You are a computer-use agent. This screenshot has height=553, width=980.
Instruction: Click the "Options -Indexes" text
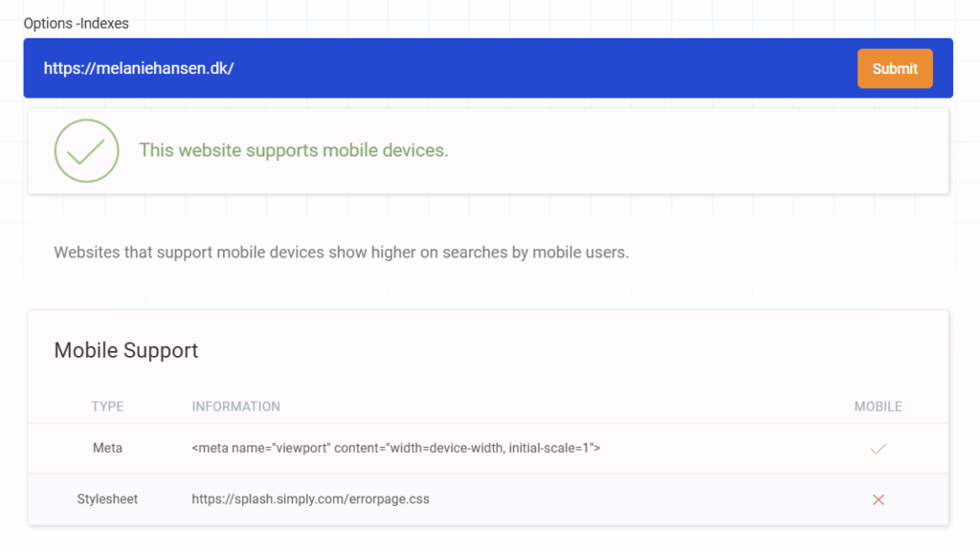77,23
